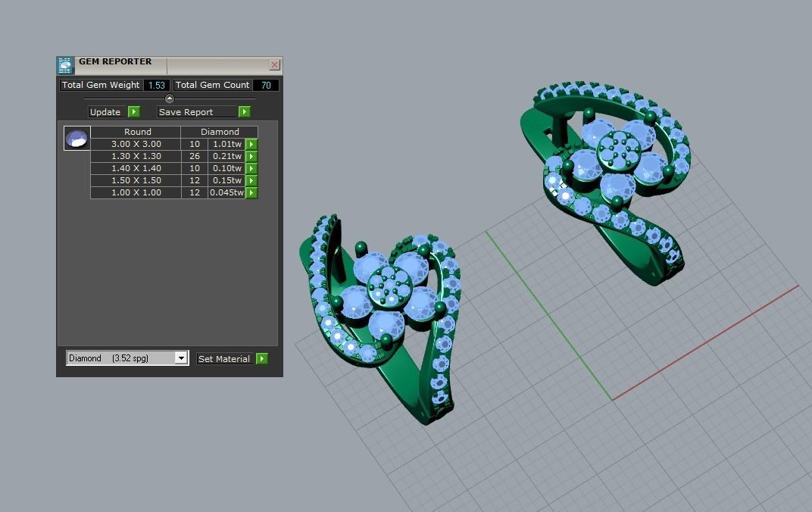Screen dimensions: 812x512
Task: Click the GEM REPORTER title bar text
Action: pos(115,61)
